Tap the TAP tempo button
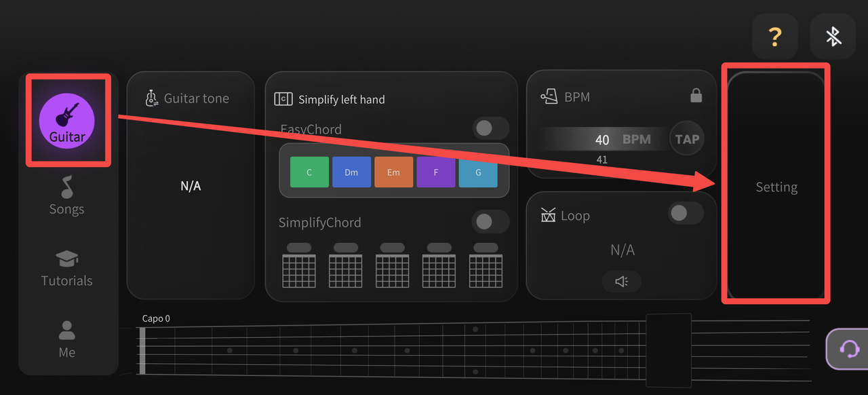Screen dimensions: 868x395 coord(687,139)
